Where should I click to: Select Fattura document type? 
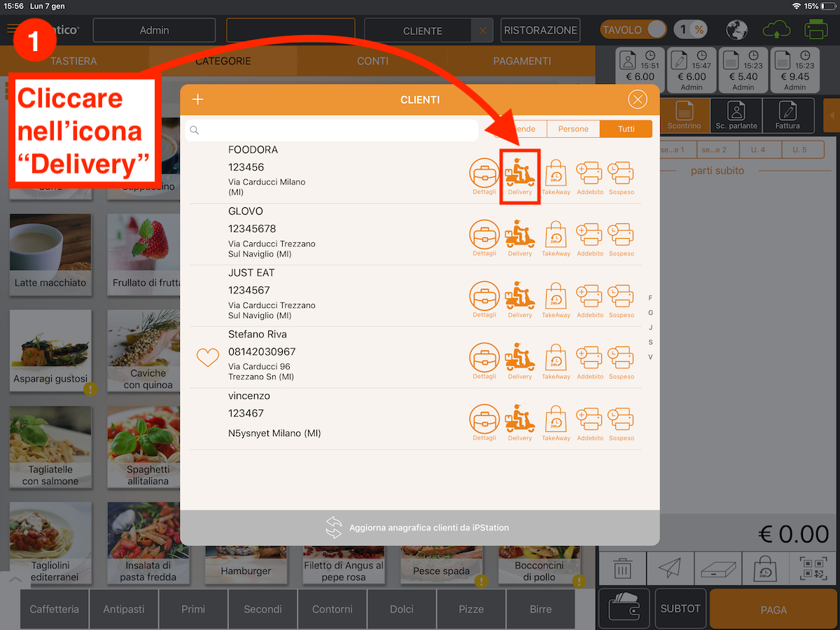[787, 115]
